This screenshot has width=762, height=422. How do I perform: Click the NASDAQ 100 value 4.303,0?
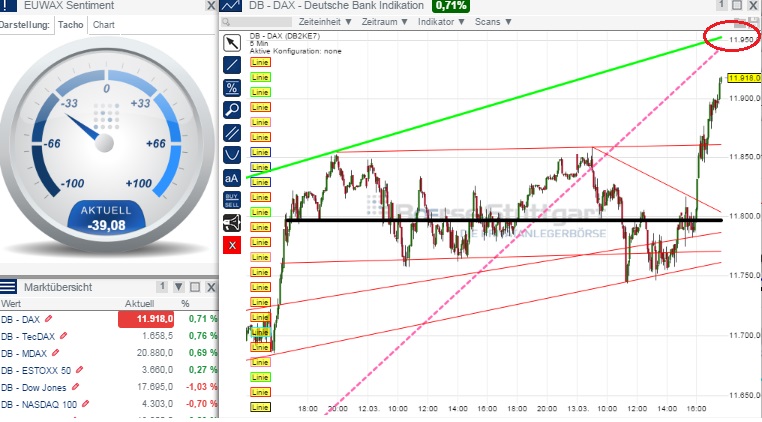[x=157, y=404]
